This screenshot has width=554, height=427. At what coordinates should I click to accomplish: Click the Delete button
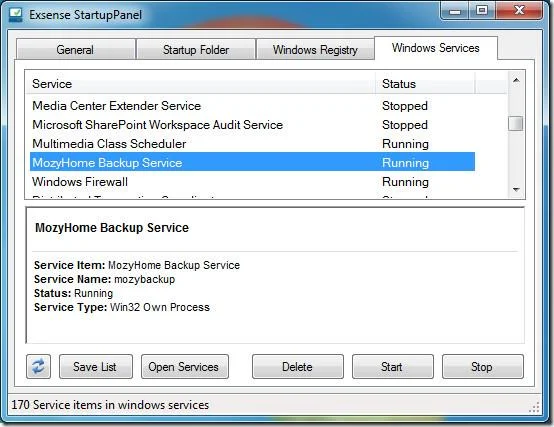[x=297, y=367]
